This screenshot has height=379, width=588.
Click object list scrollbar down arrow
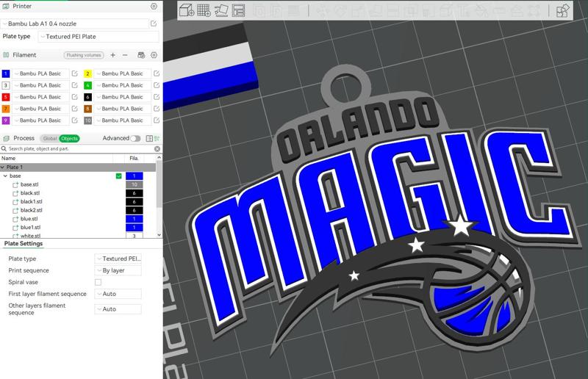[x=159, y=235]
